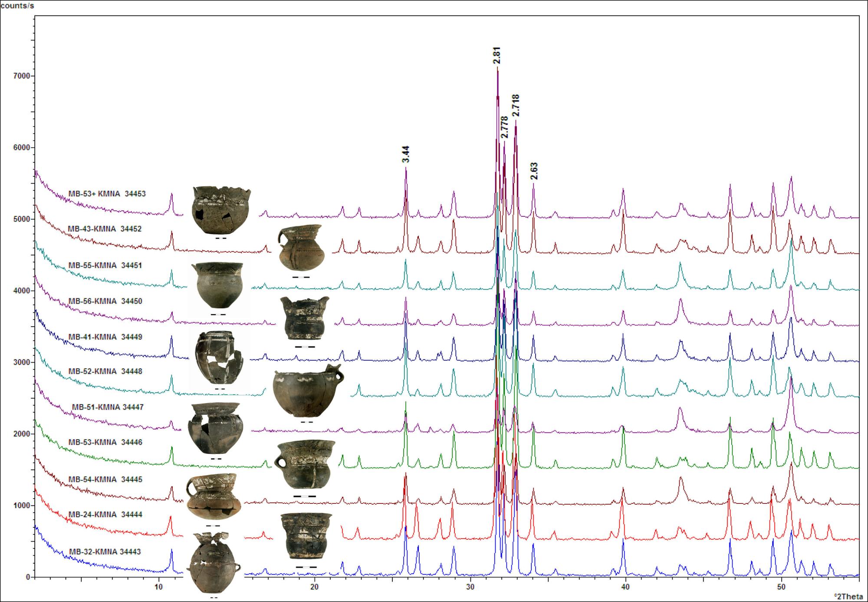868x602 pixels.
Task: Select the MB-53-KMNA 34446 sample label
Action: click(x=105, y=442)
